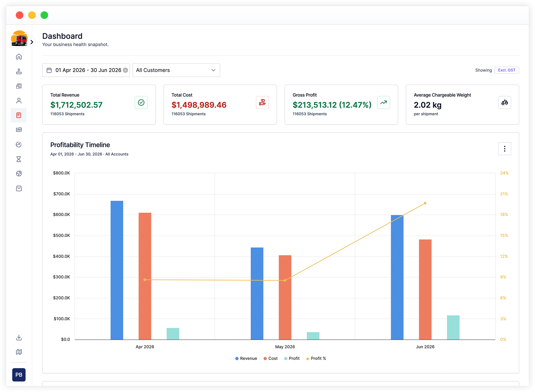
Task: Click the Cost legend color swatch
Action: (x=265, y=359)
